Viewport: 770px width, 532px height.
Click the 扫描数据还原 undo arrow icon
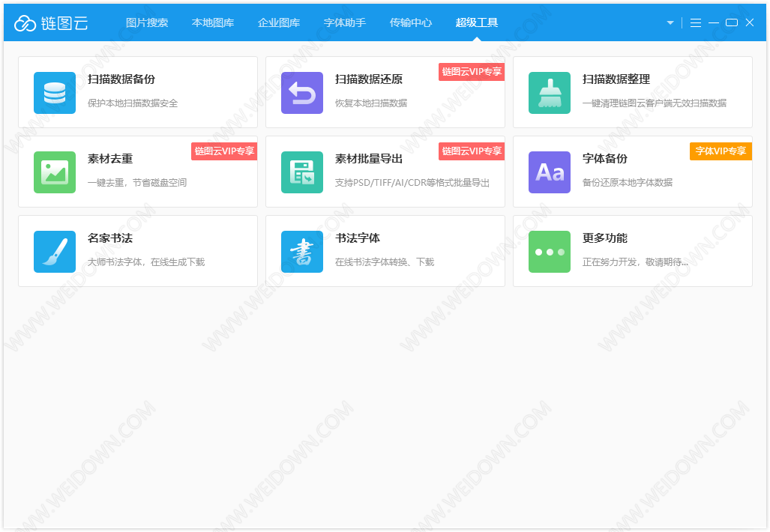[x=302, y=93]
